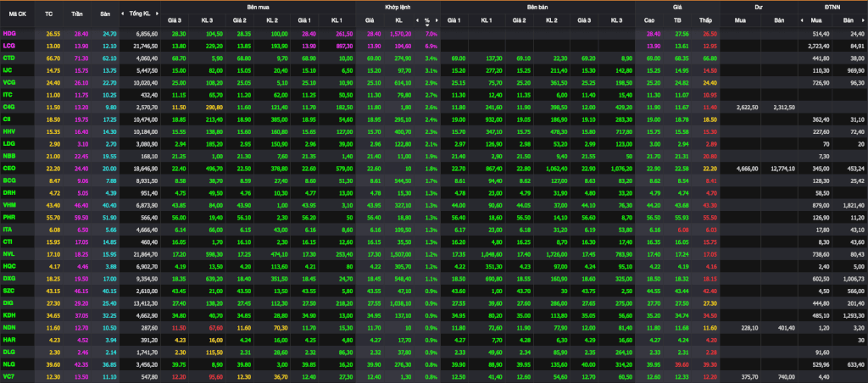Open DIG stock symbol
This screenshot has height=383, width=868.
pos(8,303)
